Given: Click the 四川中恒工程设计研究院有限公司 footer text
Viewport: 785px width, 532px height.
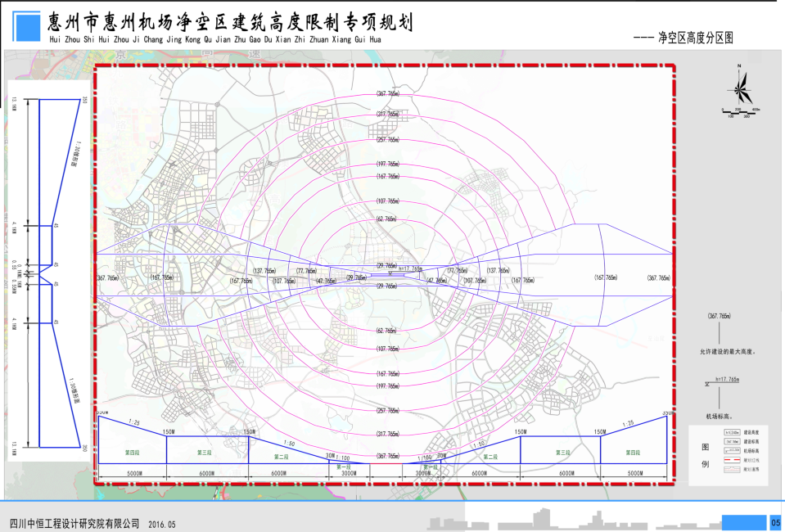Looking at the screenshot, I should point(74,523).
